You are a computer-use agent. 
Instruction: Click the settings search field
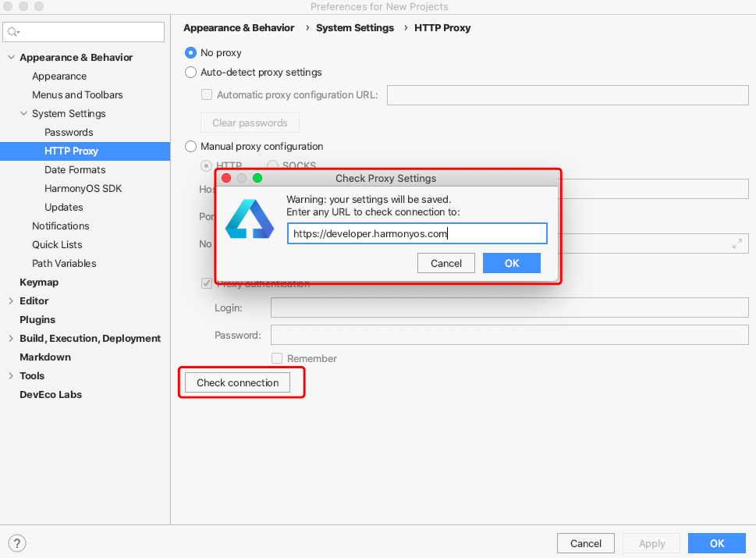click(83, 32)
